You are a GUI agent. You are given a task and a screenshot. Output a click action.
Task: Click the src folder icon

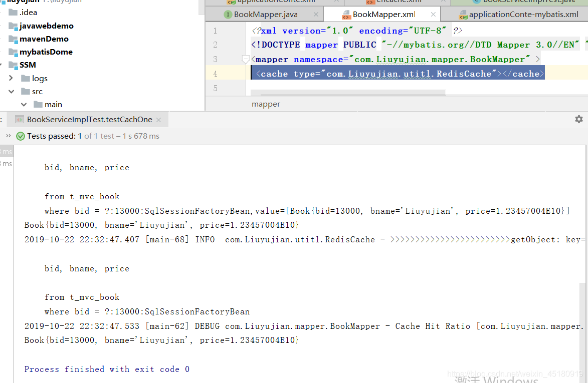pos(26,91)
